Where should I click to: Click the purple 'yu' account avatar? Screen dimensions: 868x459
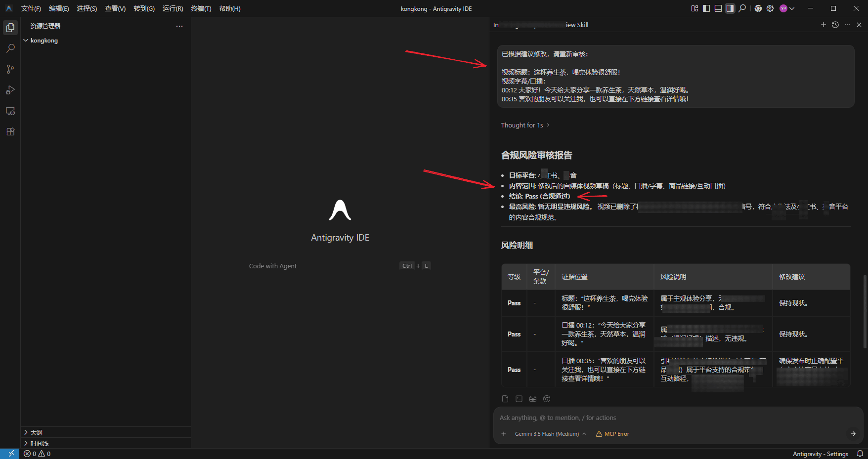point(783,8)
